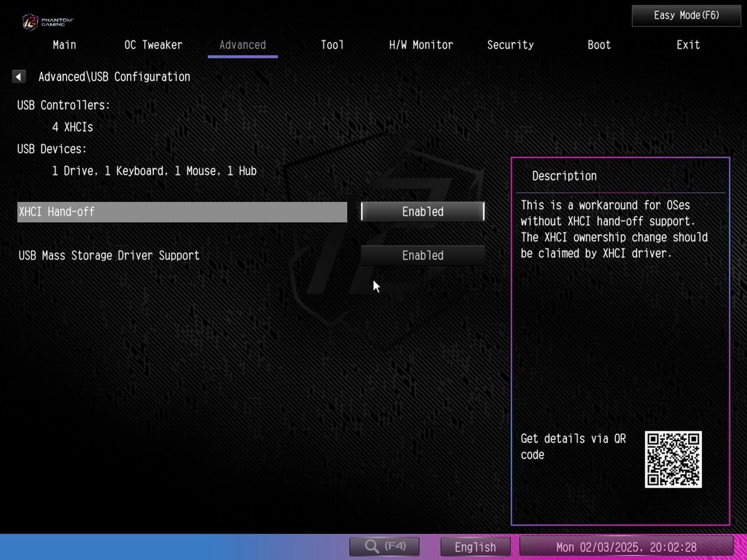Switch to Easy Mode (F6)
The height and width of the screenshot is (560, 747).
tap(686, 16)
